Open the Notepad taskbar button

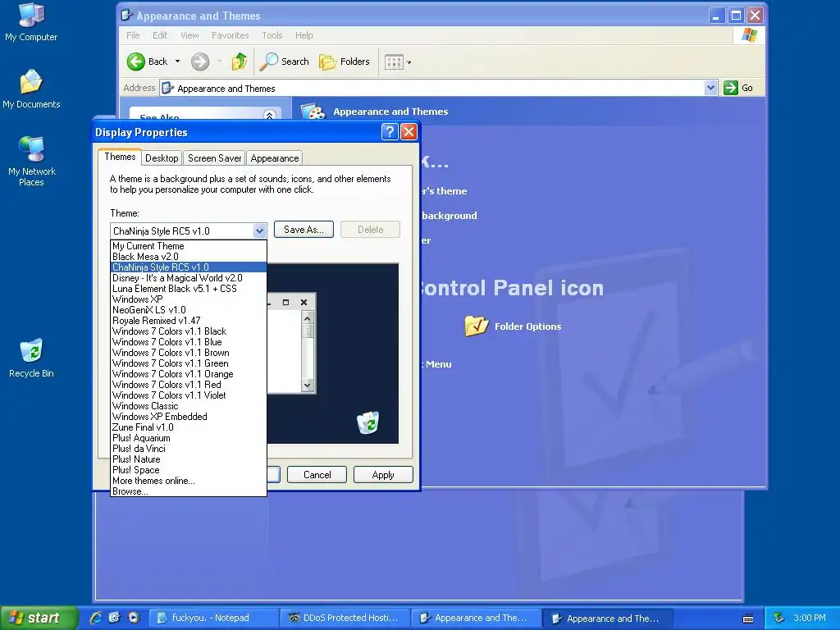[x=214, y=618]
